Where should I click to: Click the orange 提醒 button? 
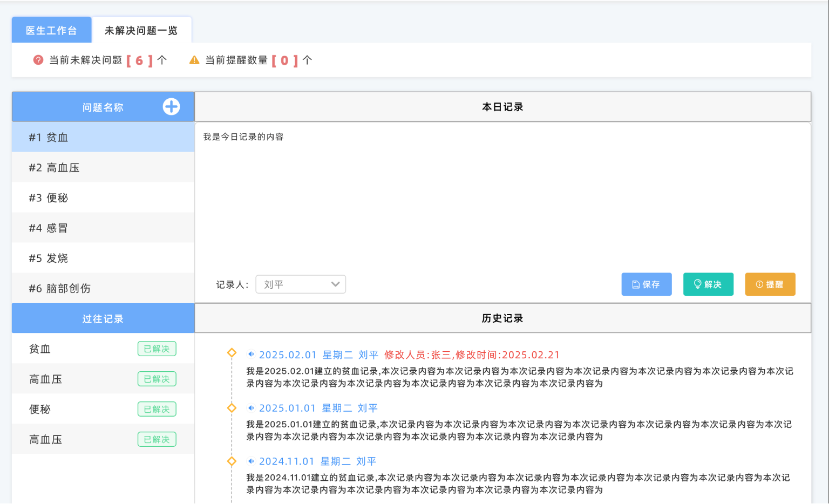coord(770,284)
